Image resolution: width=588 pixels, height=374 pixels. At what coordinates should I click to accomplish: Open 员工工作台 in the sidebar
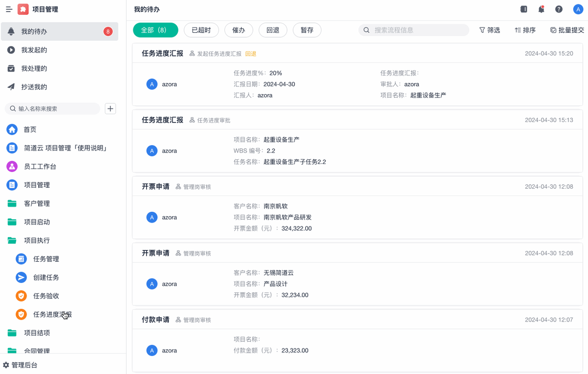pos(40,167)
